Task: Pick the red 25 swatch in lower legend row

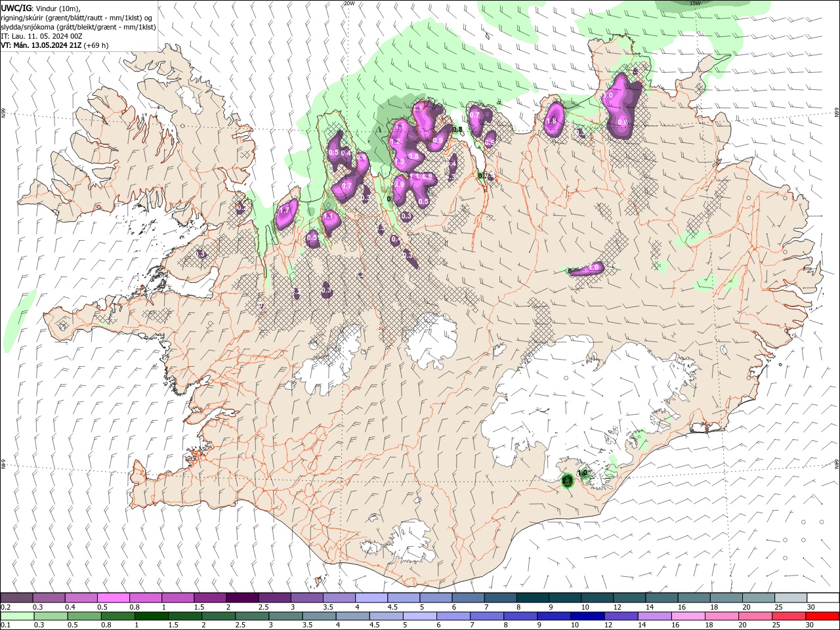Action: (788, 616)
